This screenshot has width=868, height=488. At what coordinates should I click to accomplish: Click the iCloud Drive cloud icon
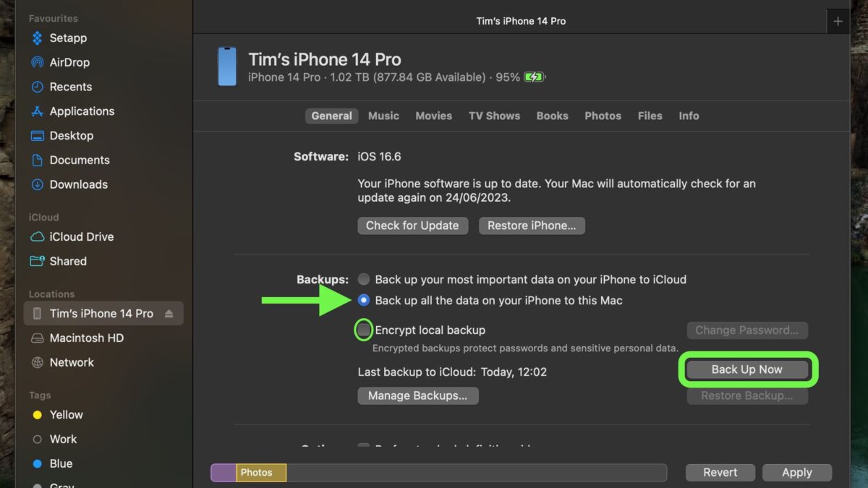tap(37, 237)
